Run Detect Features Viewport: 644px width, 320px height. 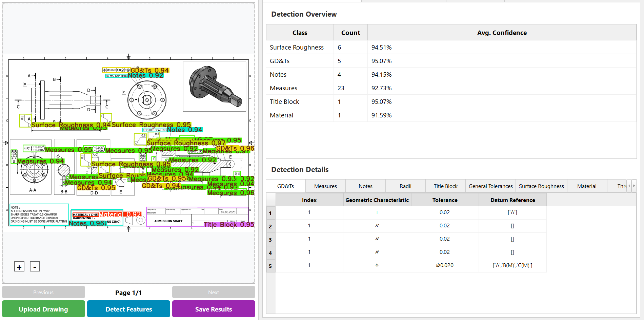click(129, 309)
